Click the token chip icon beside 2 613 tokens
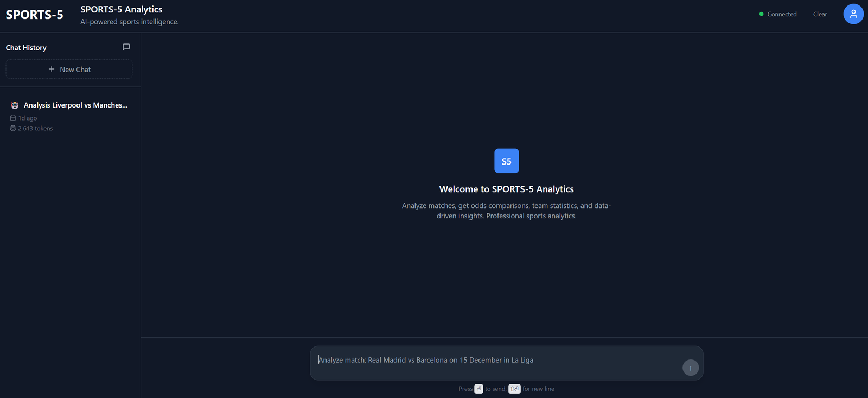868x398 pixels. click(x=13, y=128)
